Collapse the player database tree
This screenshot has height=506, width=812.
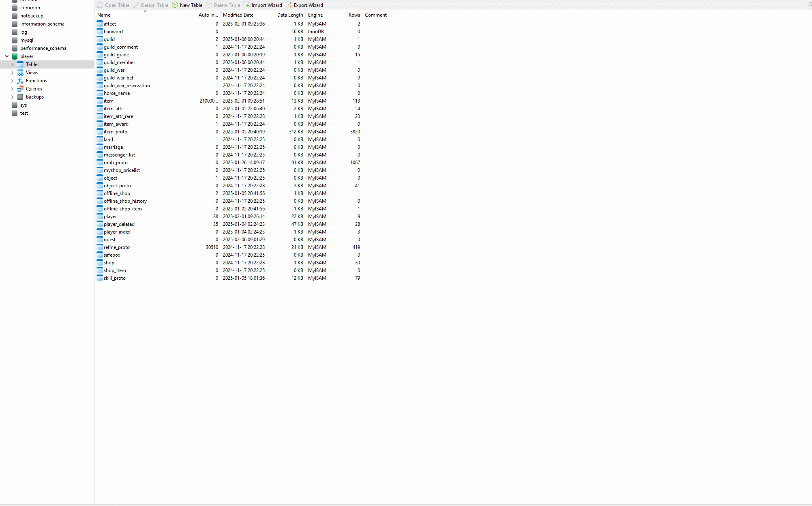(x=6, y=56)
